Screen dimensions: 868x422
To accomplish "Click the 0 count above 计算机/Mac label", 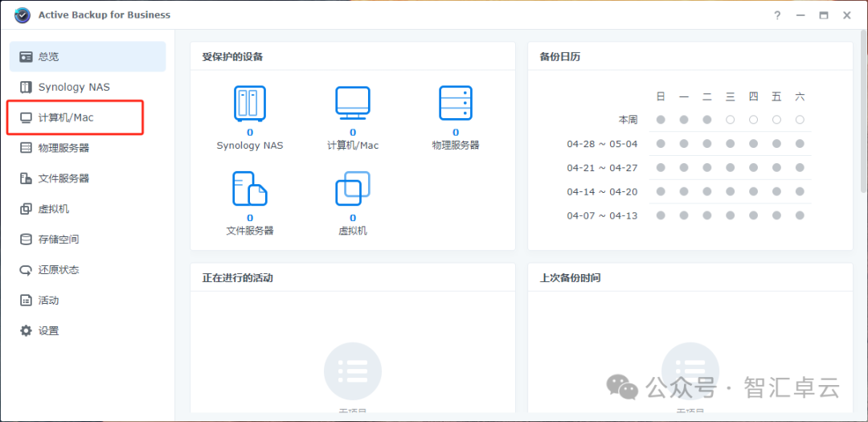I will pyautogui.click(x=353, y=133).
